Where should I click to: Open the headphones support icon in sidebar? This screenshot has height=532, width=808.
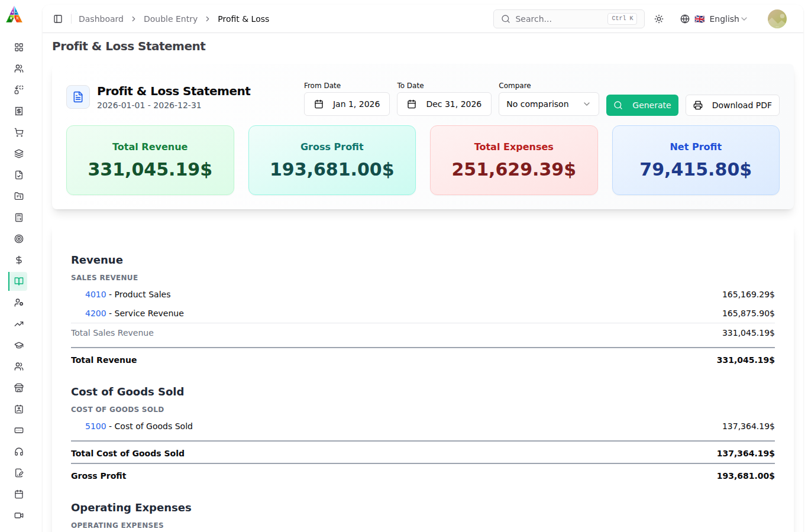19,452
